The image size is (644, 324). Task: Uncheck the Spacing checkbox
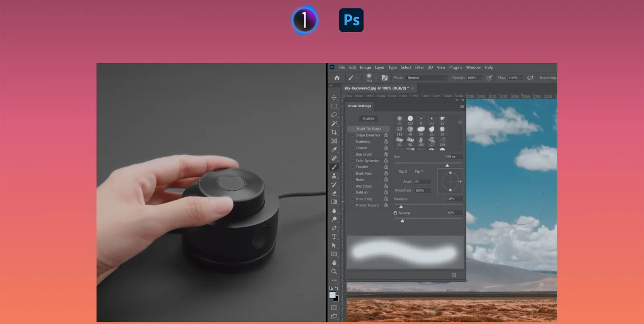[x=395, y=213]
